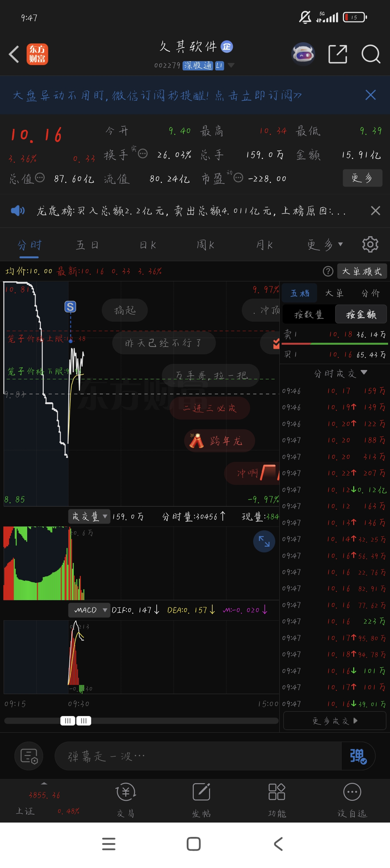Expand the 更多 chart period dropdown
Image resolution: width=390 pixels, height=868 pixels.
tap(325, 245)
